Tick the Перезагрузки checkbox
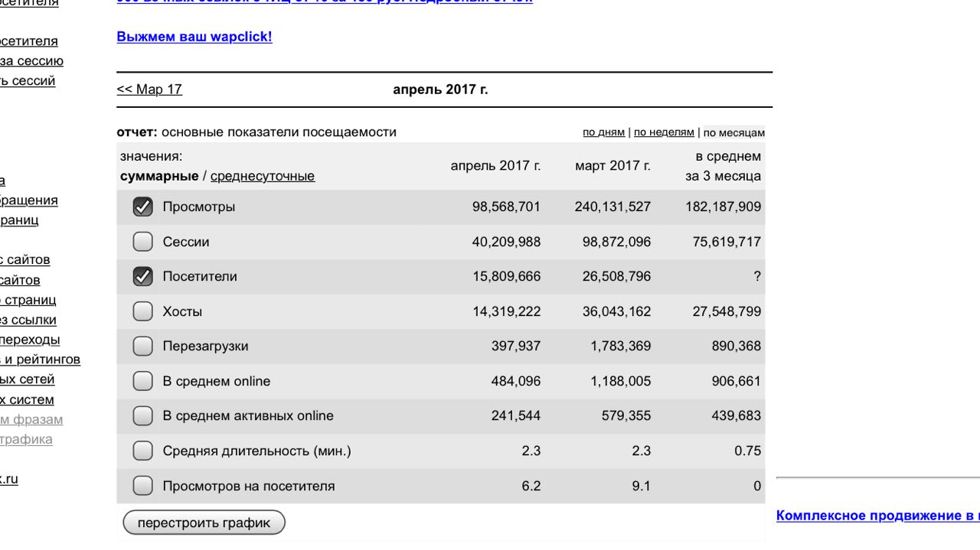The height and width of the screenshot is (550, 980). pyautogui.click(x=143, y=347)
